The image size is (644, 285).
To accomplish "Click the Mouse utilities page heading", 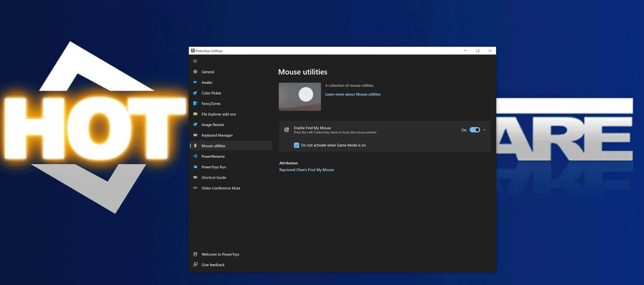I will click(x=303, y=72).
